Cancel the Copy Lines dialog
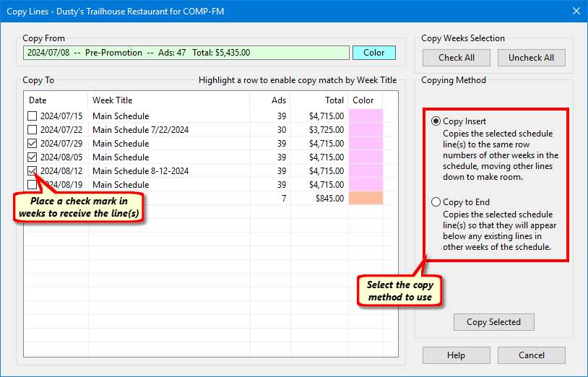 coord(532,355)
